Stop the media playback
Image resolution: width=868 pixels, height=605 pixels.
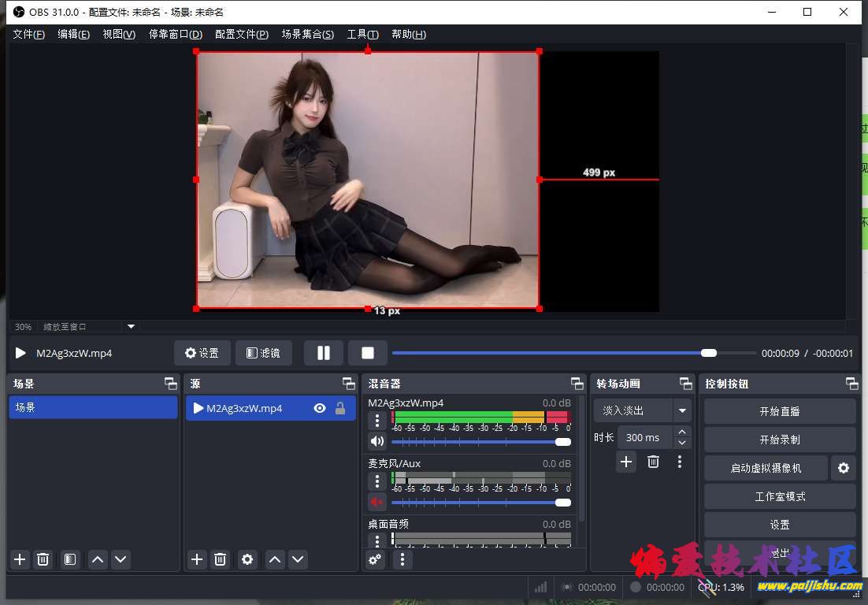pyautogui.click(x=367, y=353)
